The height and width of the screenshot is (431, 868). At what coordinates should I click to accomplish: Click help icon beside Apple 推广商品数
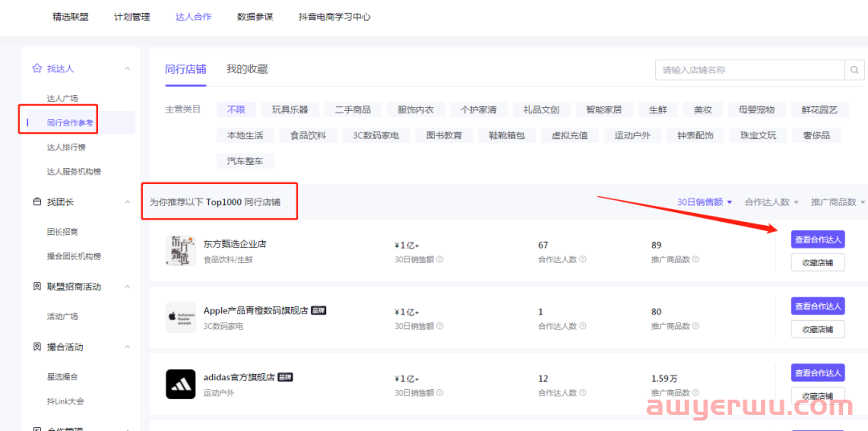696,326
